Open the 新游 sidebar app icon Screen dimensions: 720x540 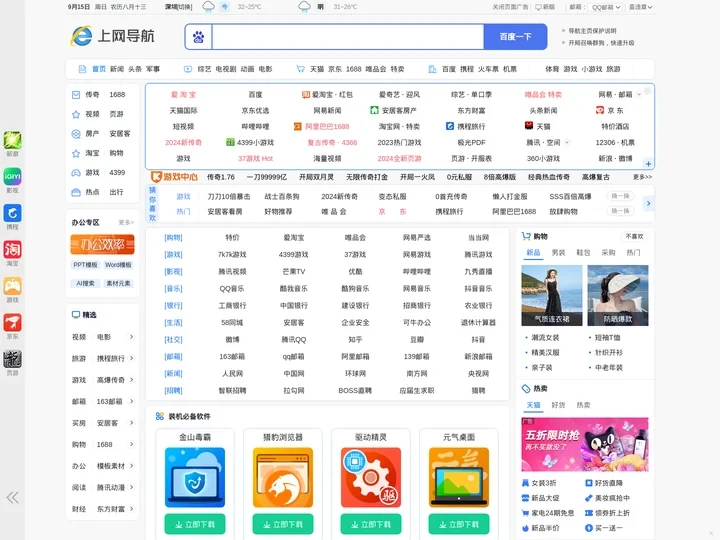click(12, 140)
